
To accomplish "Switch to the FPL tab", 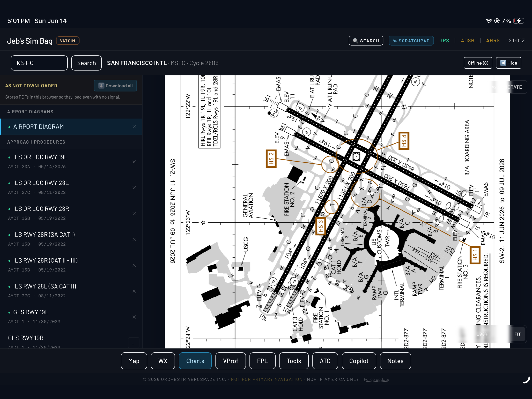I will (262, 361).
